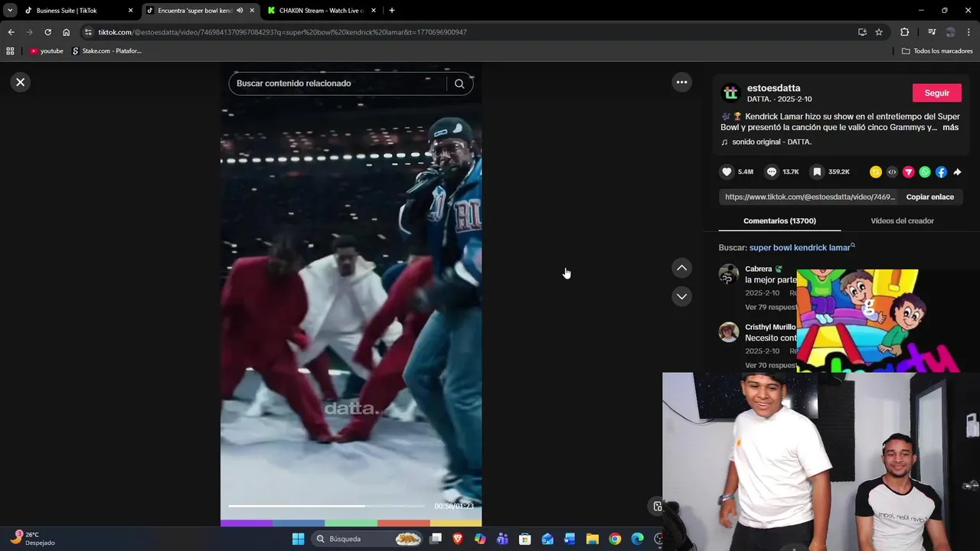Screen dimensions: 980x551
Task: Repost the video with yellow repost icon
Action: point(876,172)
